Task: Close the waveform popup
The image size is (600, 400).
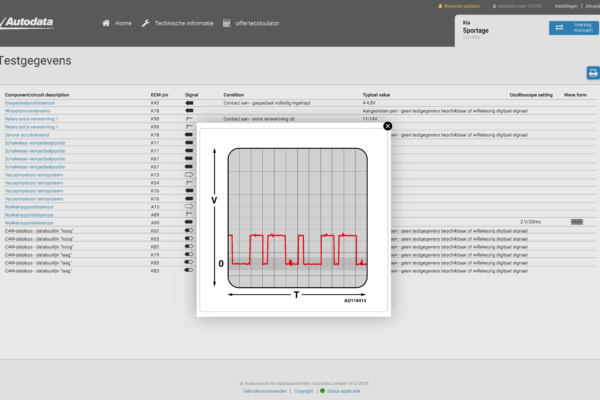Action: [388, 126]
